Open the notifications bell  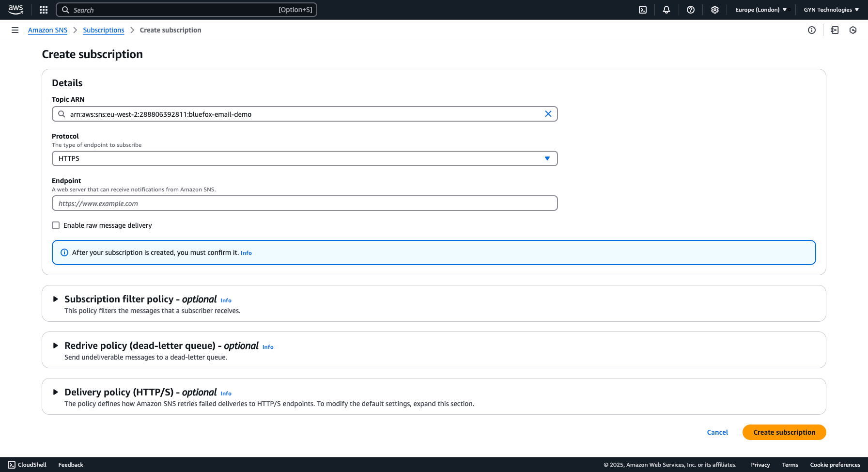click(666, 10)
